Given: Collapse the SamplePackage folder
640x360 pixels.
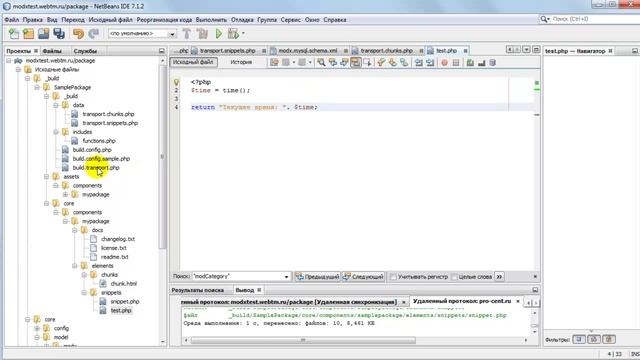Looking at the screenshot, I should pyautogui.click(x=37, y=87).
